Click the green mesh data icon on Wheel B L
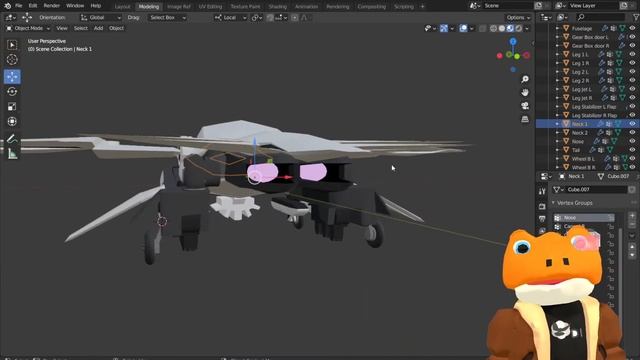 point(625,159)
